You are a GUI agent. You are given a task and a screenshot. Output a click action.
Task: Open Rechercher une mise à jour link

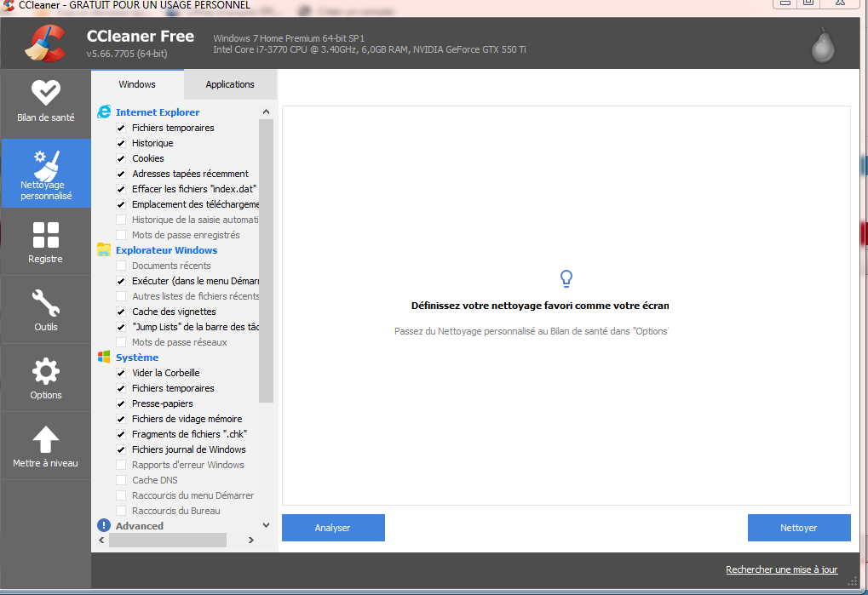(781, 569)
